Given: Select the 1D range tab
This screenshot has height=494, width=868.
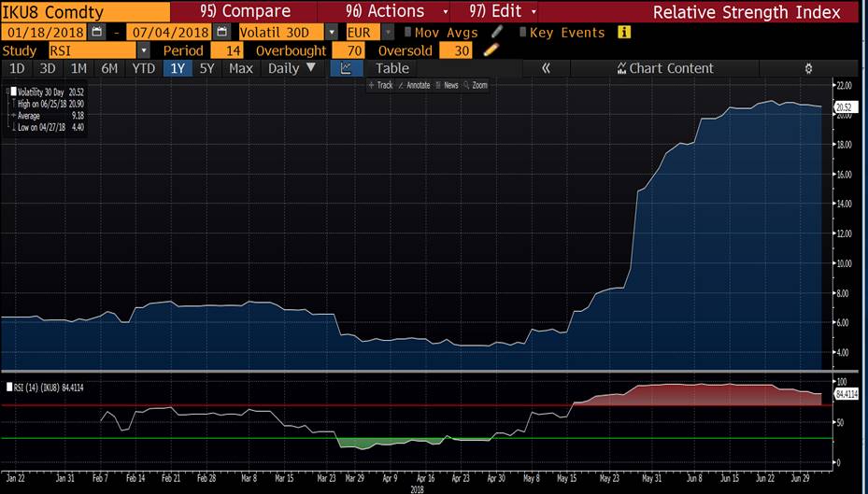Looking at the screenshot, I should 18,68.
